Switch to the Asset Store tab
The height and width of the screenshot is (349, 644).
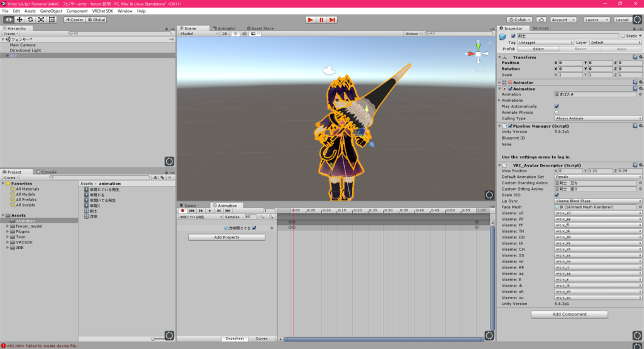pyautogui.click(x=260, y=28)
